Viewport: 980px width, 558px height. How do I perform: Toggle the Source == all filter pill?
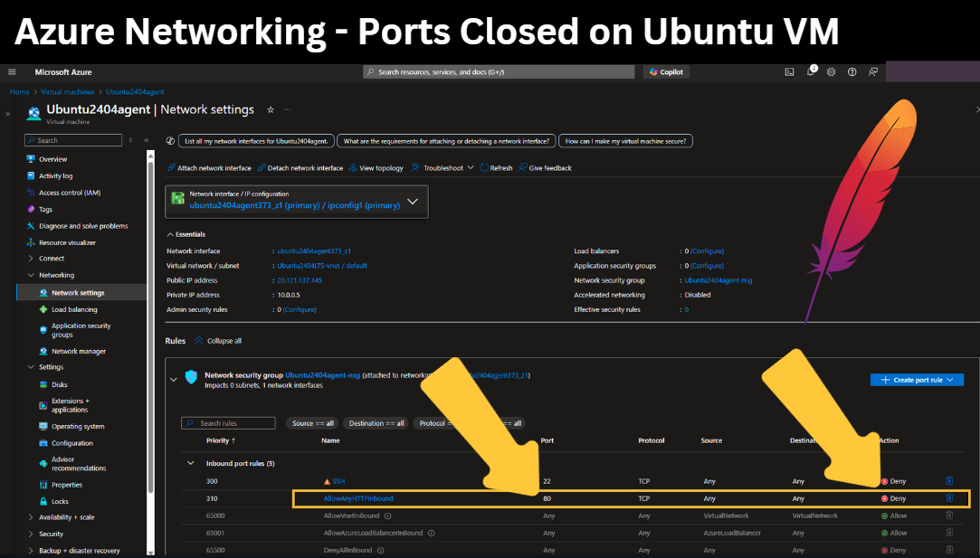pos(312,423)
